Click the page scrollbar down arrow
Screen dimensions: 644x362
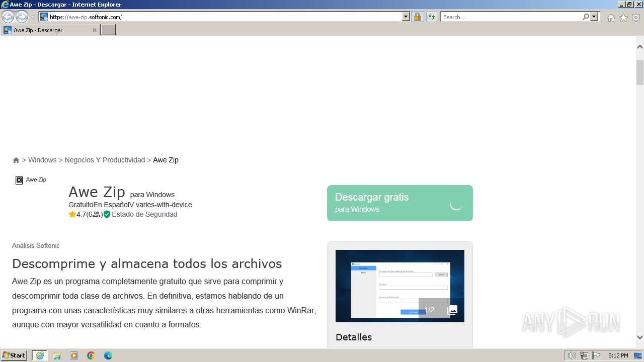pos(640,338)
